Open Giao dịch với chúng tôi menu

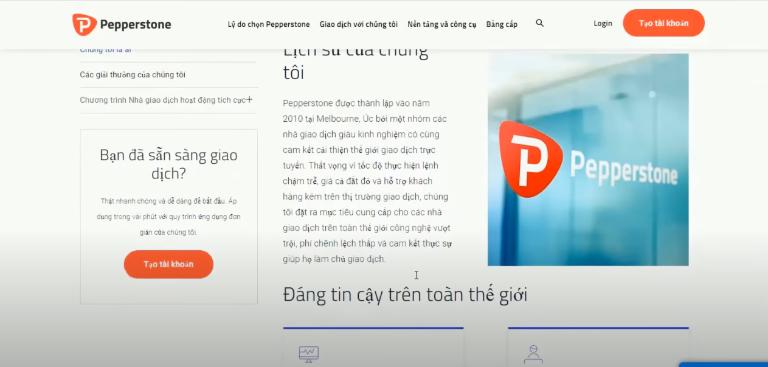[359, 24]
